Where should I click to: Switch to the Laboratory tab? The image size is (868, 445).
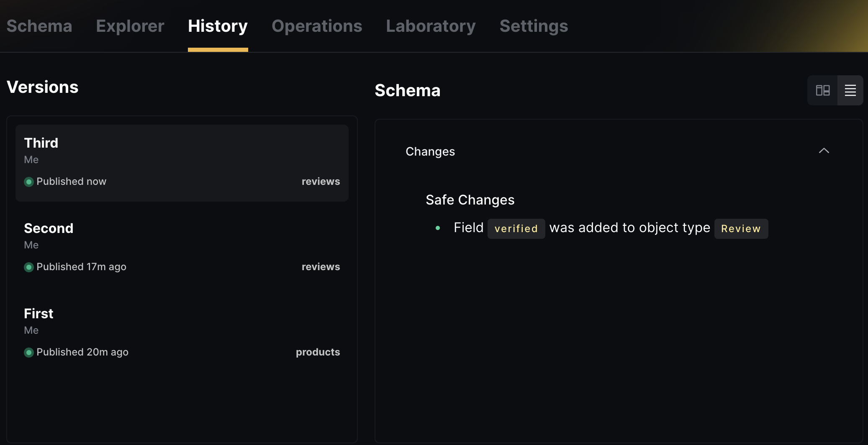431,26
